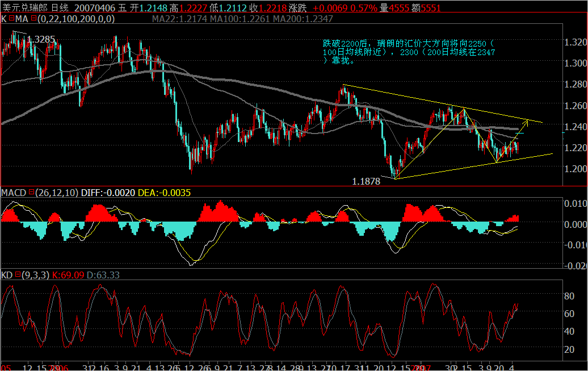Click the open price 1.2148
This screenshot has height=371, width=588.
(154, 7)
